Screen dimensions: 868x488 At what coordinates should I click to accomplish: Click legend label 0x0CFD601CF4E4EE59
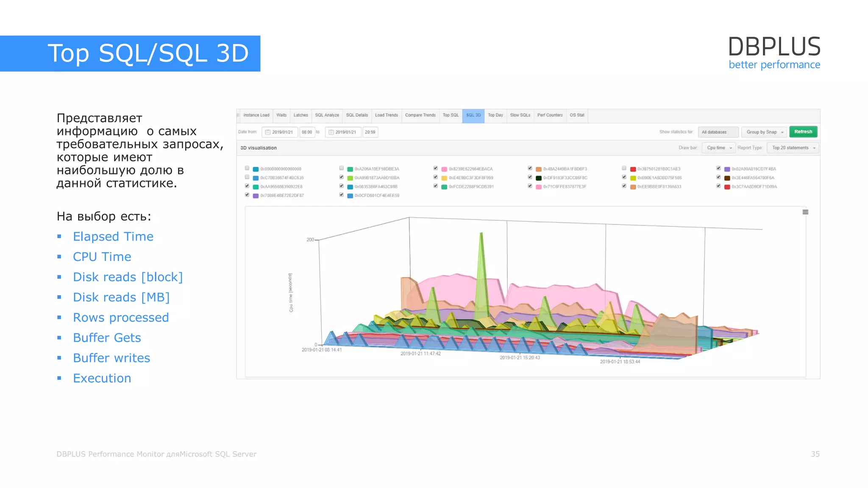377,196
